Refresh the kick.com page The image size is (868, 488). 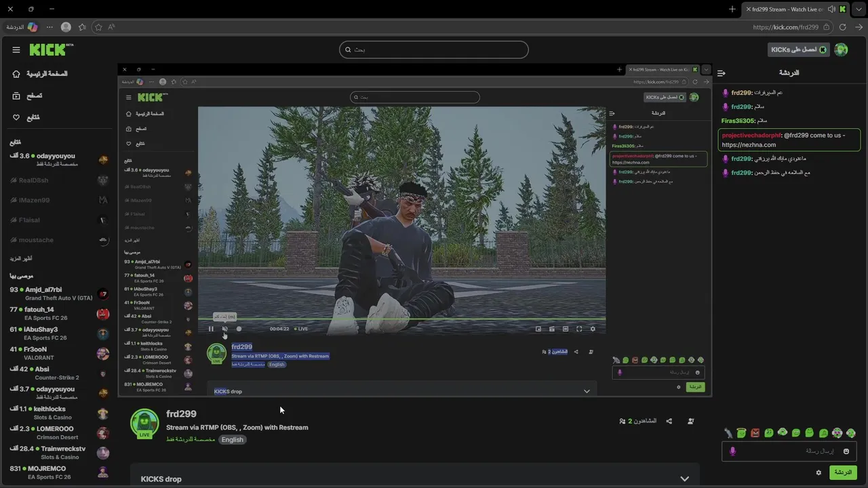842,27
